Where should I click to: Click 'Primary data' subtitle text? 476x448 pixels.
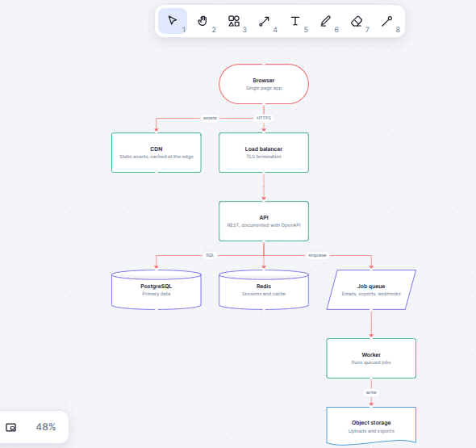(157, 294)
